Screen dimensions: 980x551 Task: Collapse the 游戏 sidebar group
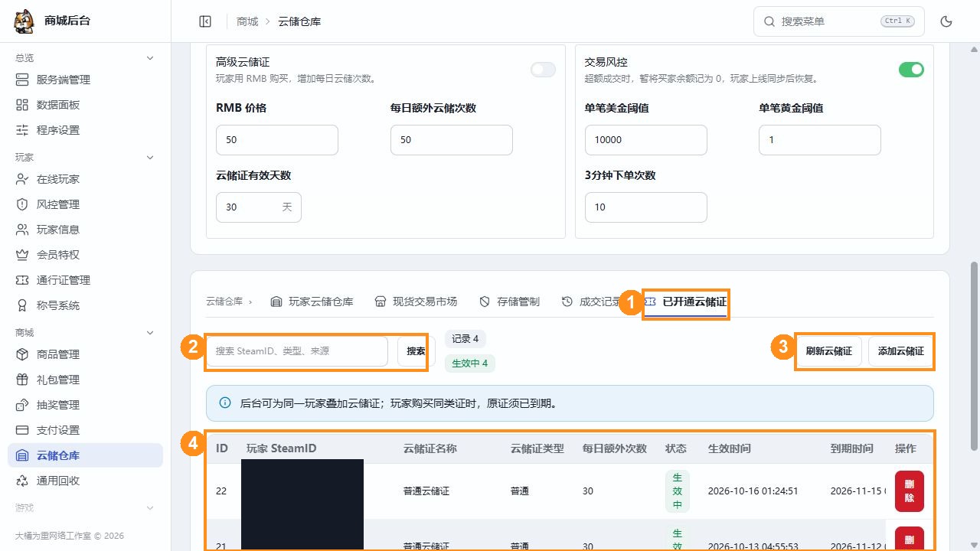(x=150, y=508)
